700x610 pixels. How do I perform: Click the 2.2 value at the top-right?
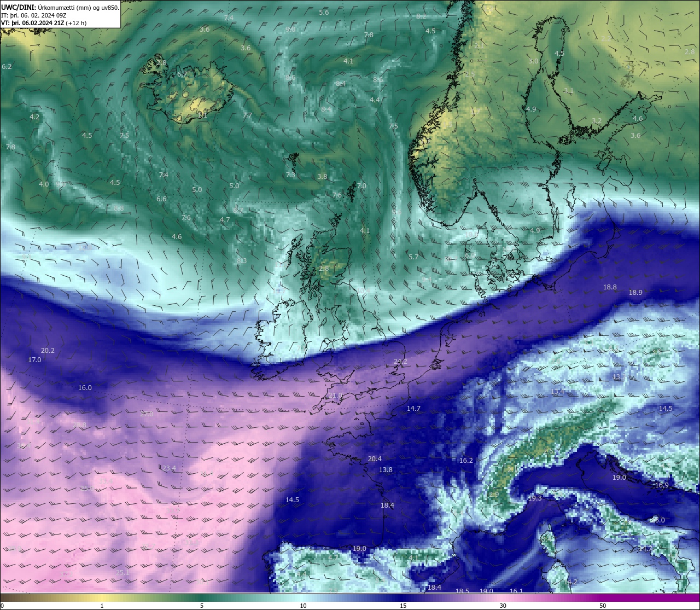click(606, 39)
